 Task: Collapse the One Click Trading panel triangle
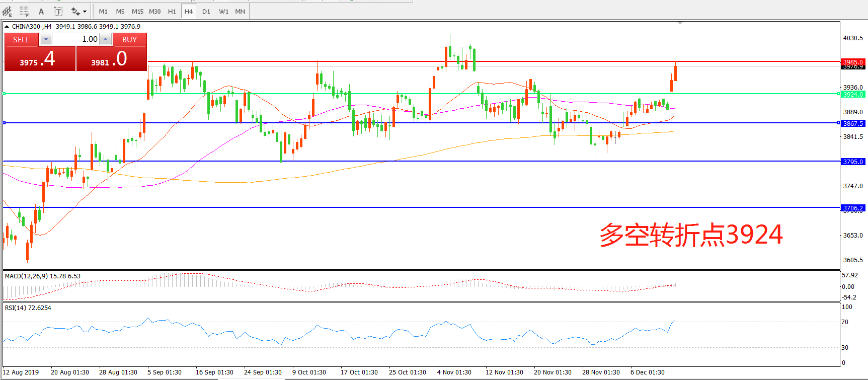click(x=7, y=26)
